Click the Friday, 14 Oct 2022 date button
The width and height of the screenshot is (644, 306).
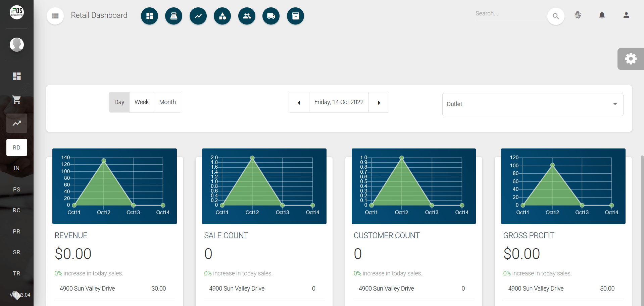pyautogui.click(x=339, y=102)
